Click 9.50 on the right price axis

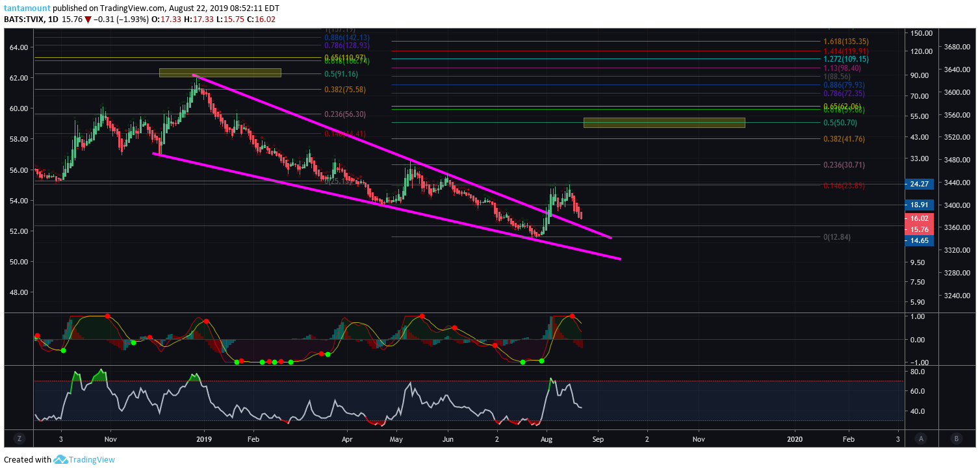pyautogui.click(x=918, y=262)
